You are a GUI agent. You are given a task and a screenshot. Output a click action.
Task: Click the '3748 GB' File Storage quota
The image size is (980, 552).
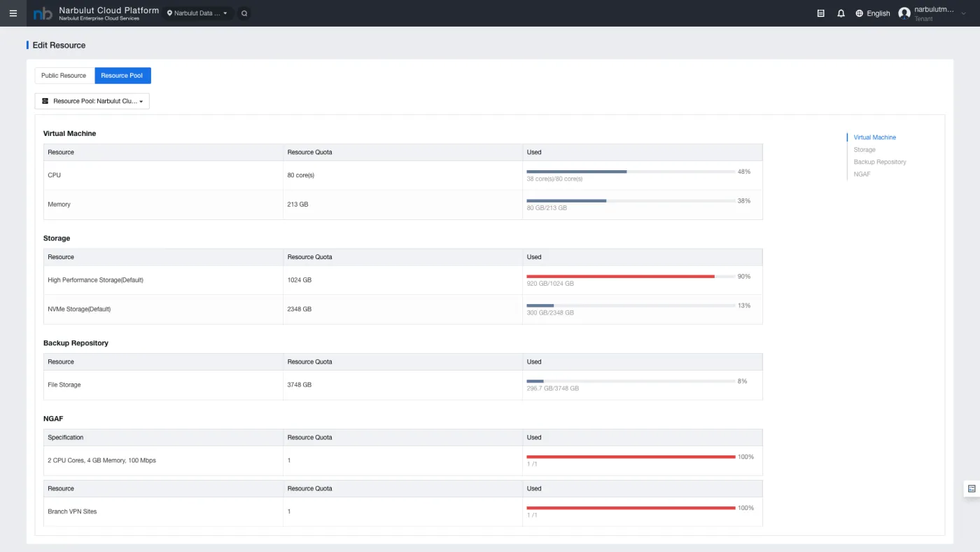coord(300,385)
